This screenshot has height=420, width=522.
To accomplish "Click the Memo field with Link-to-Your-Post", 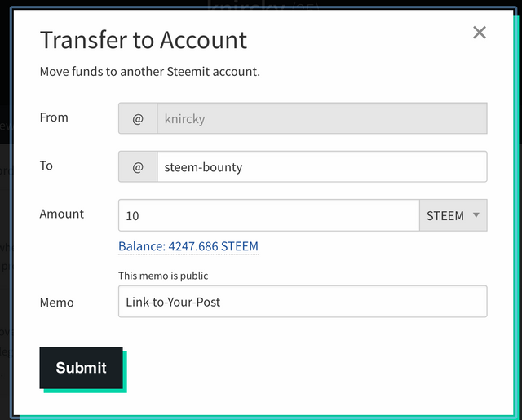I will coord(303,302).
